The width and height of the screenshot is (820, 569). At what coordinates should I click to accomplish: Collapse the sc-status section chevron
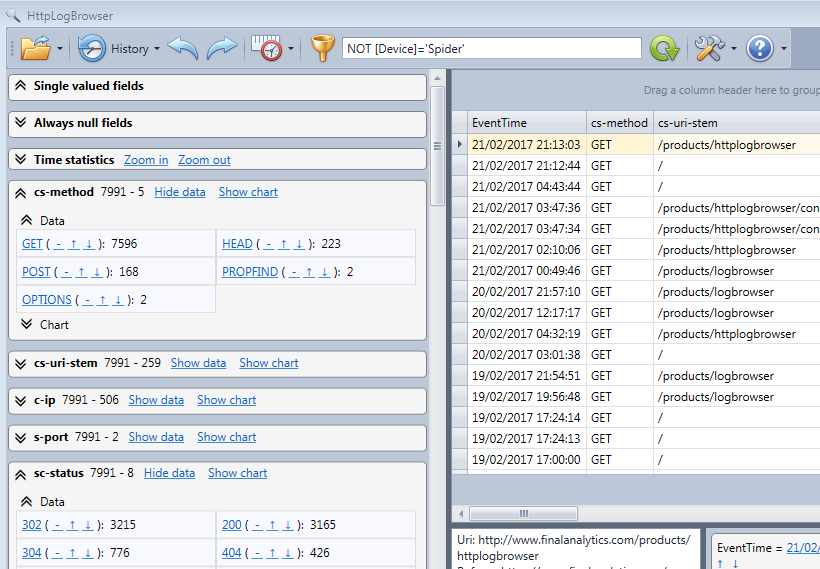tap(20, 474)
